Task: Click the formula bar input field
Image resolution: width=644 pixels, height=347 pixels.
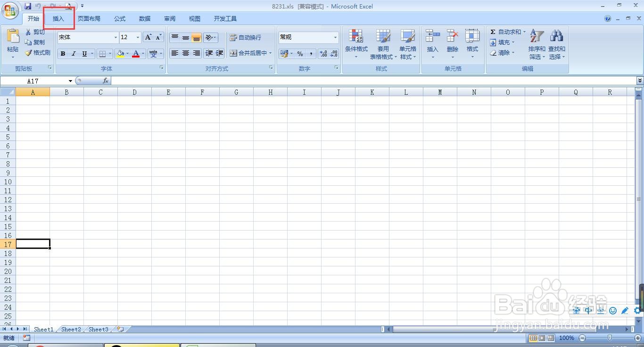Action: click(374, 81)
